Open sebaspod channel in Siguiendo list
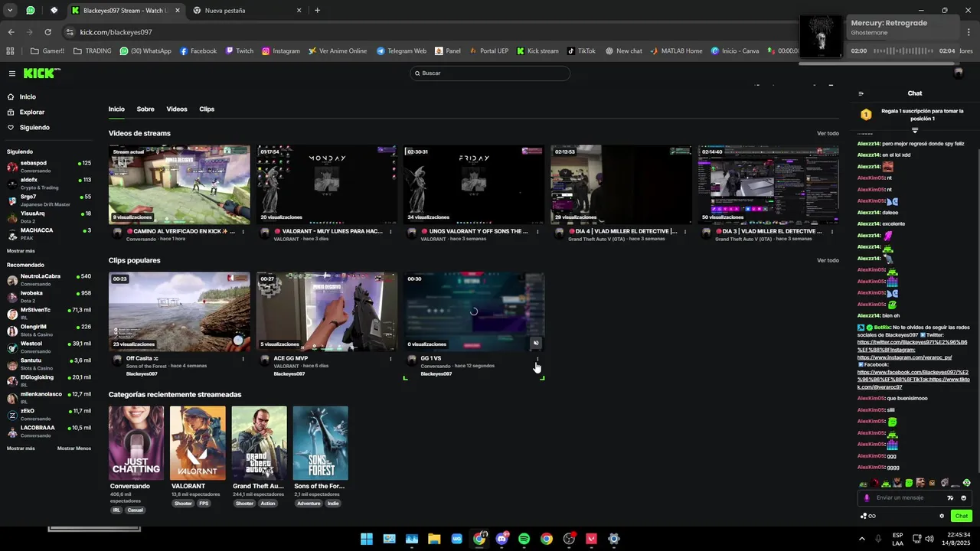 (49, 167)
